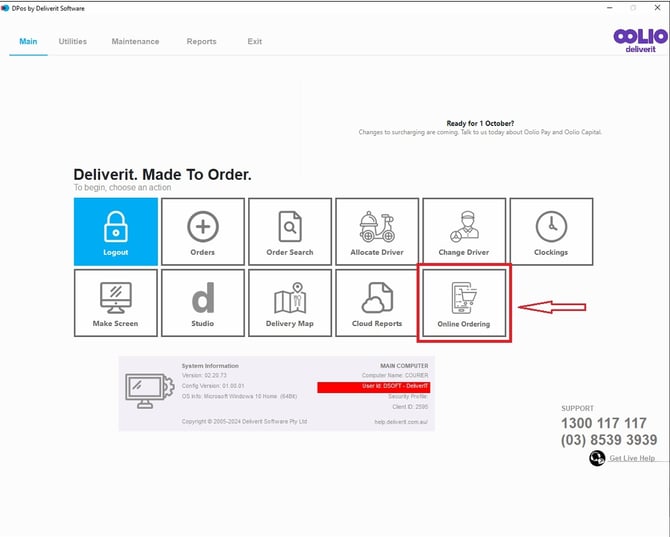Open the Orders plus-circle tile
Viewport: 670px width, 537px height.
pos(203,232)
